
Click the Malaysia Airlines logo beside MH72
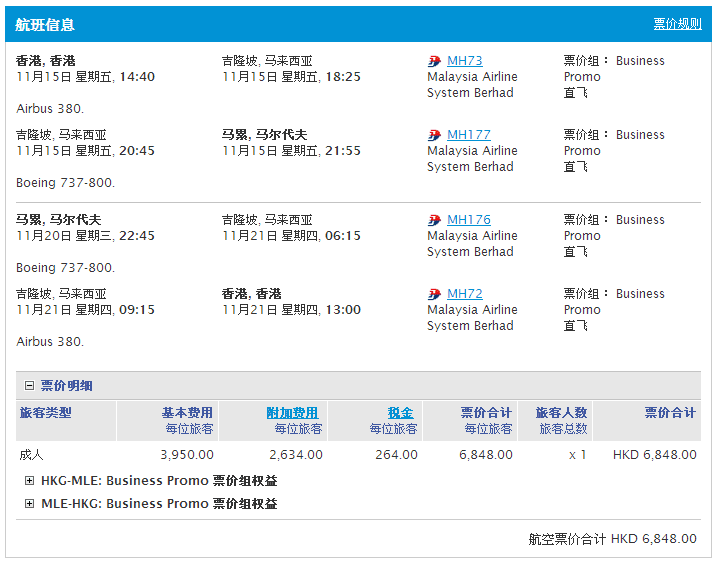coord(434,294)
